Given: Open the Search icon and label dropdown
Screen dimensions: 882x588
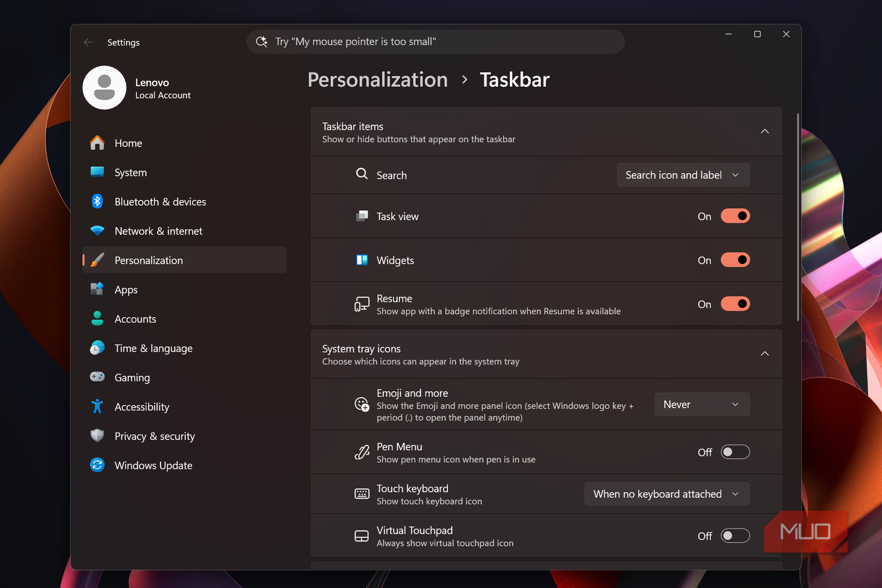Looking at the screenshot, I should pyautogui.click(x=683, y=175).
